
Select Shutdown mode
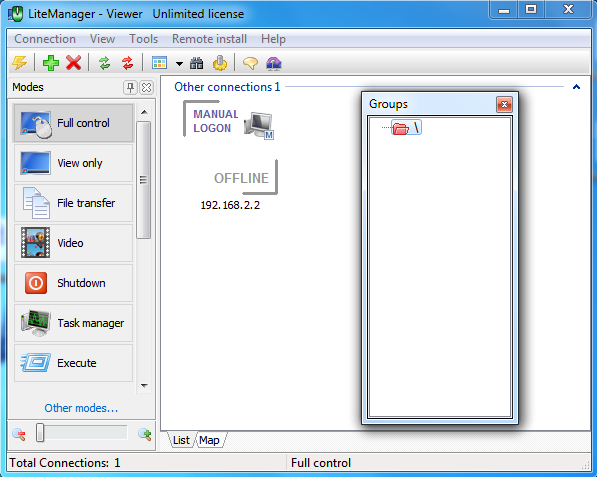tap(73, 283)
